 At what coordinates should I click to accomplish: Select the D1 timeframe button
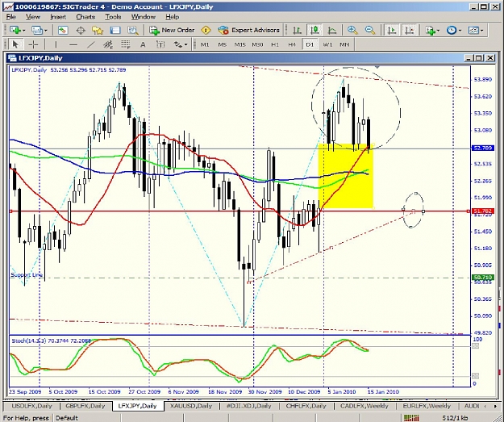(310, 44)
